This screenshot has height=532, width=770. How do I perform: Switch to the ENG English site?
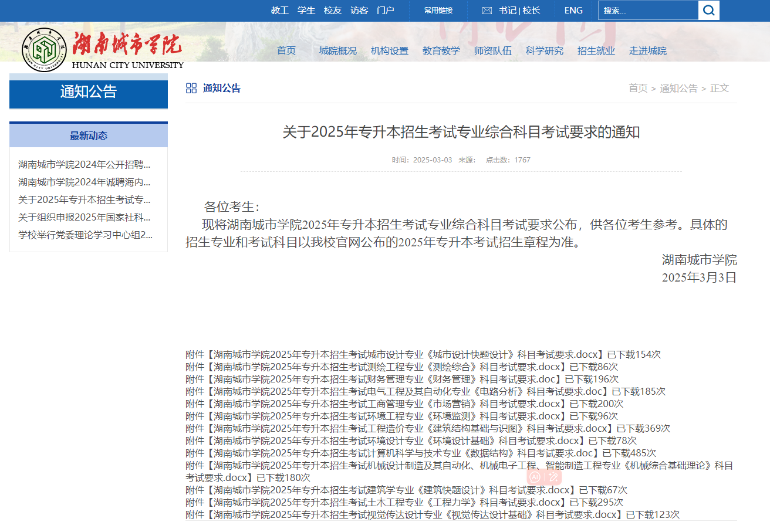[x=573, y=11]
